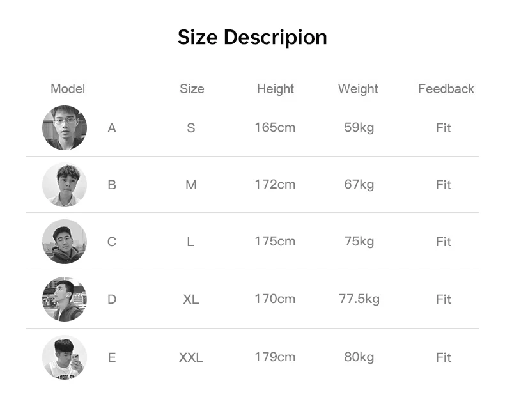Screen dimensions: 505x420
Task: Click the Height column header
Action: 276,89
